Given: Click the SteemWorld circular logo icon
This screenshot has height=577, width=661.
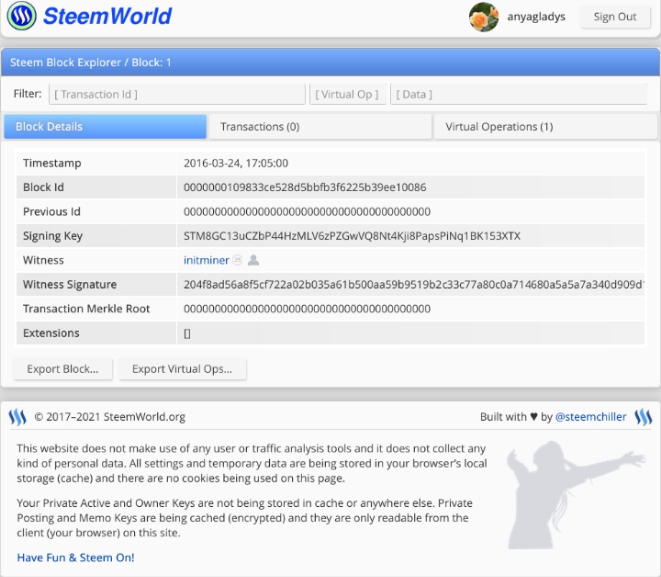Looking at the screenshot, I should click(x=21, y=16).
